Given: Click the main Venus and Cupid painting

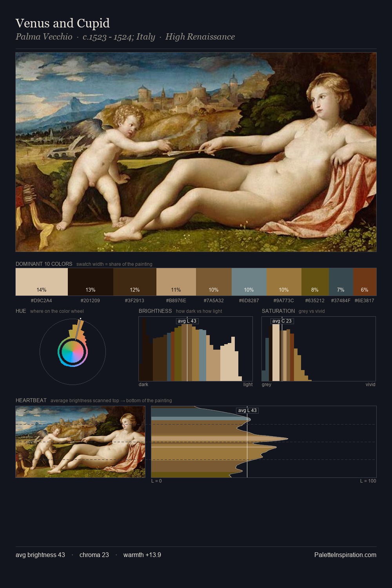Looking at the screenshot, I should click(196, 152).
